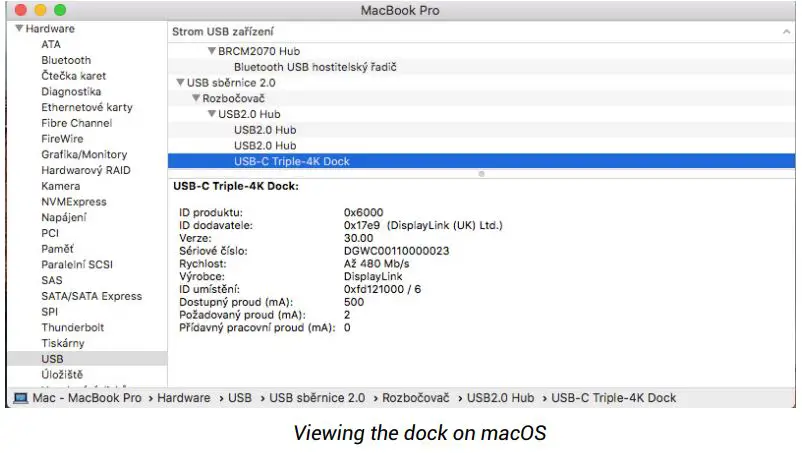Click the Mac computer icon in path bar
Viewport: 802px width, 453px height.
point(20,398)
